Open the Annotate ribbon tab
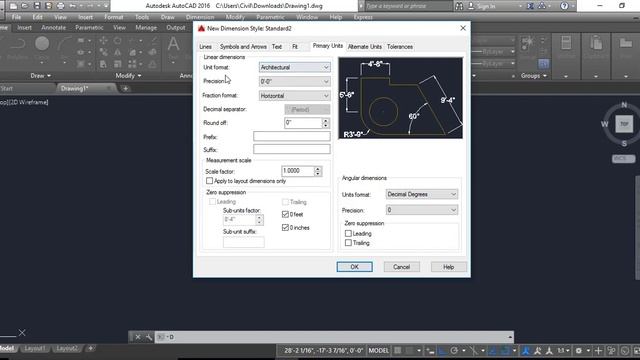 click(53, 28)
